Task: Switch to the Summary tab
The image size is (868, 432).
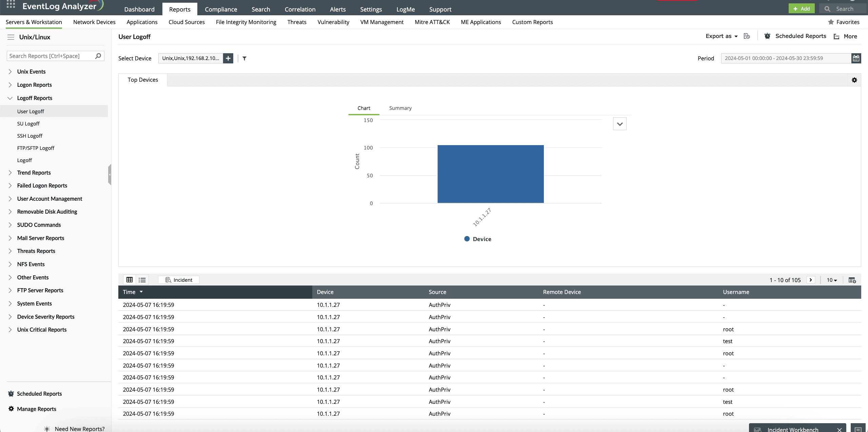Action: click(x=400, y=108)
